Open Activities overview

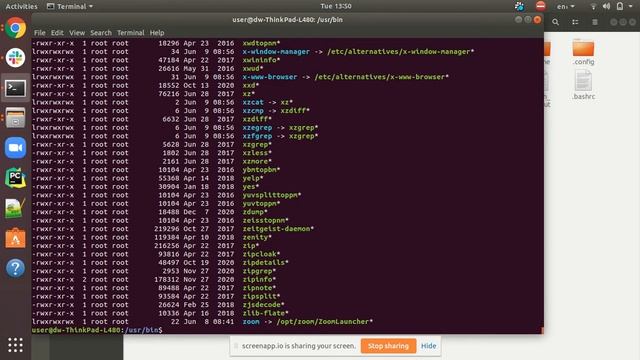coord(21,6)
